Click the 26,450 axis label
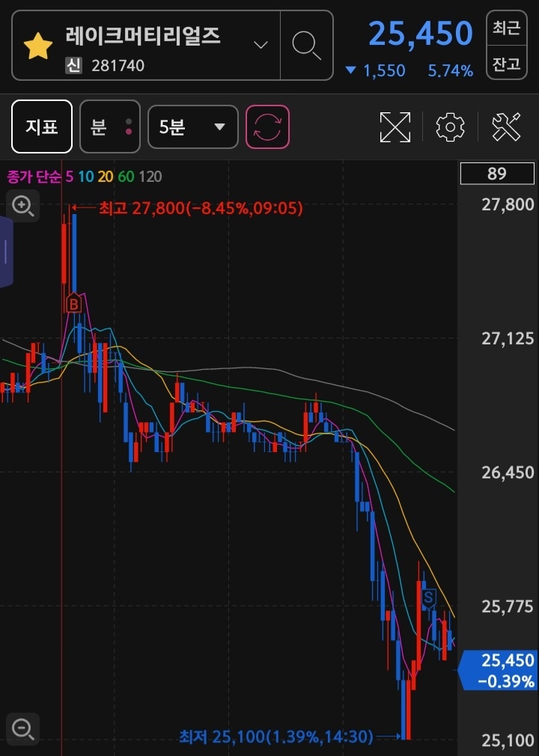The height and width of the screenshot is (756, 539). pos(508,472)
